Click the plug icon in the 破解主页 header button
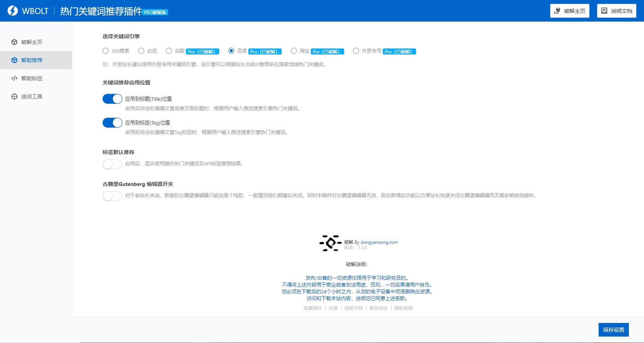This screenshot has width=644, height=343. [x=557, y=11]
